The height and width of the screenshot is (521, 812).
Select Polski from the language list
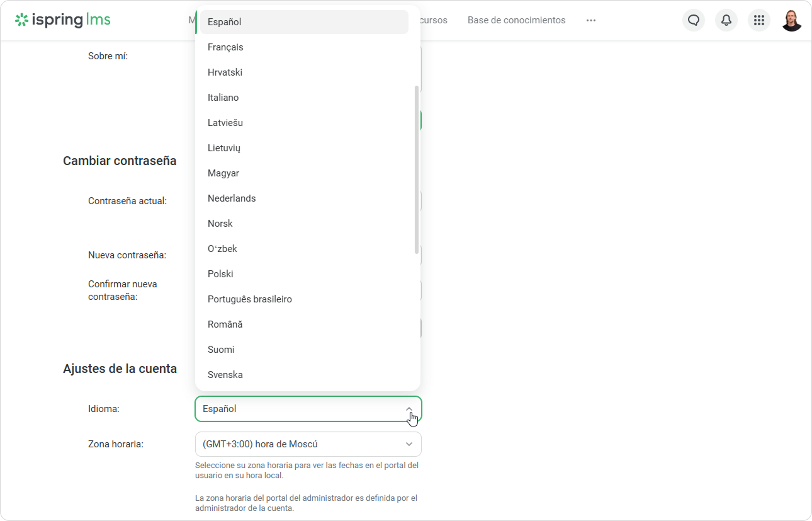(x=220, y=274)
